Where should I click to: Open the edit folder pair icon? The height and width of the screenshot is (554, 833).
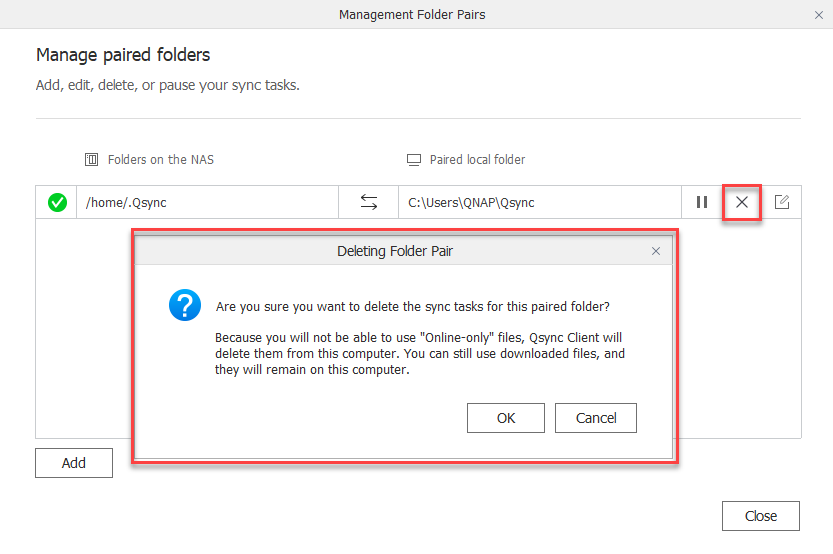(782, 203)
